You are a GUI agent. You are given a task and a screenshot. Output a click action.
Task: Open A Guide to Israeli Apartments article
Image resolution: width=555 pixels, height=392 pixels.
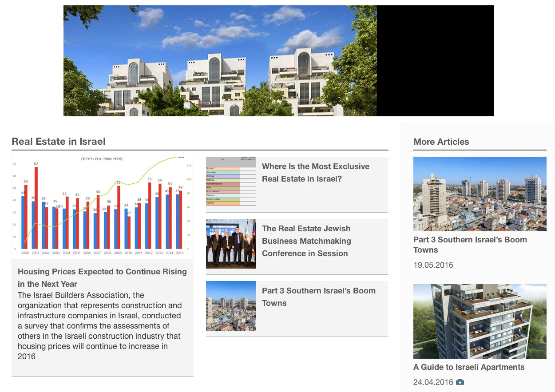[x=468, y=367]
